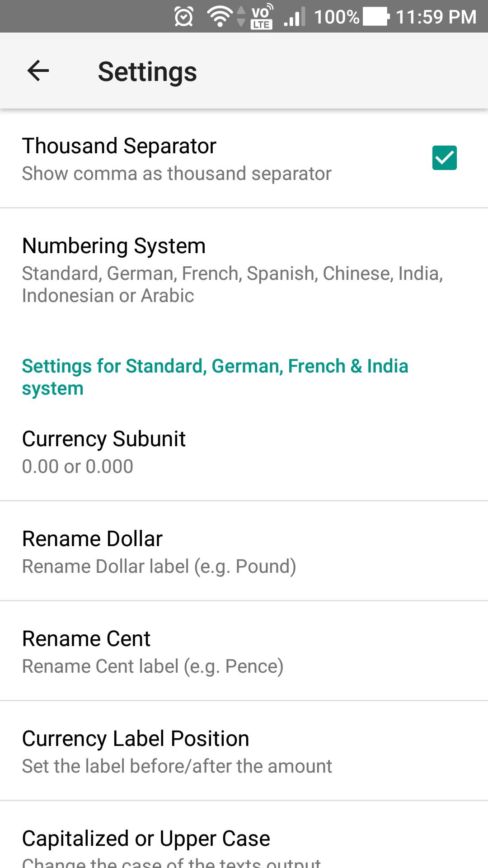Screen dimensions: 488x868
Task: Tap the battery icon in status bar
Action: click(x=376, y=17)
